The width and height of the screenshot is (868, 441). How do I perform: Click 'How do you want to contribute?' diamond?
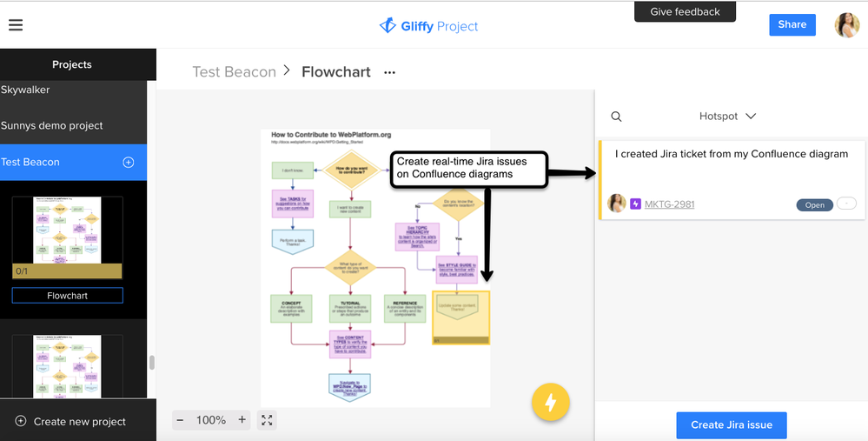351,170
